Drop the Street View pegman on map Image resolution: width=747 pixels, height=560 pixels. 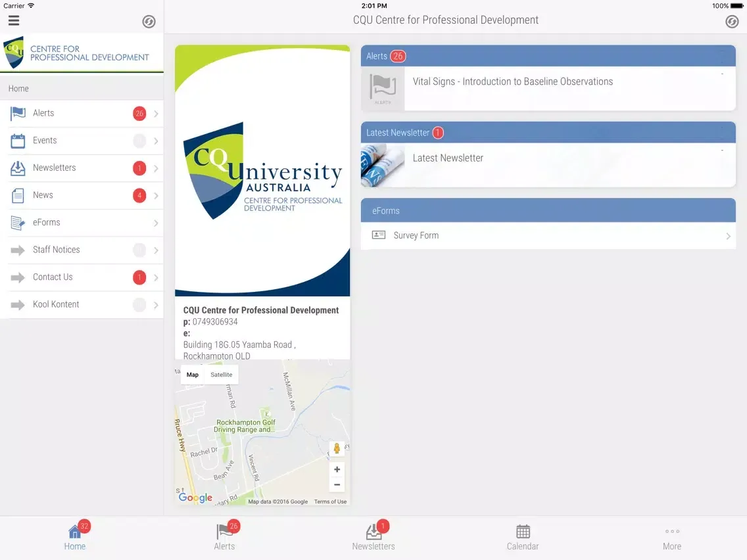[337, 448]
